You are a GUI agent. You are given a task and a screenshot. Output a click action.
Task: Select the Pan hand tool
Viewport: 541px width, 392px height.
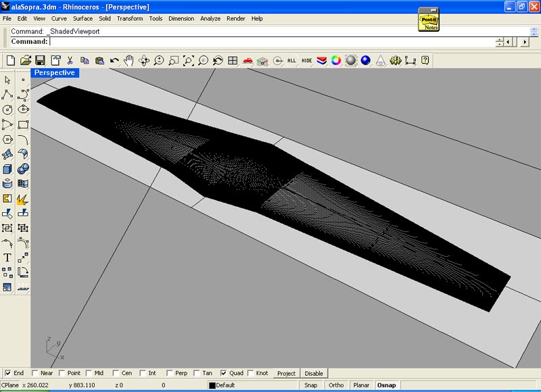pyautogui.click(x=128, y=60)
